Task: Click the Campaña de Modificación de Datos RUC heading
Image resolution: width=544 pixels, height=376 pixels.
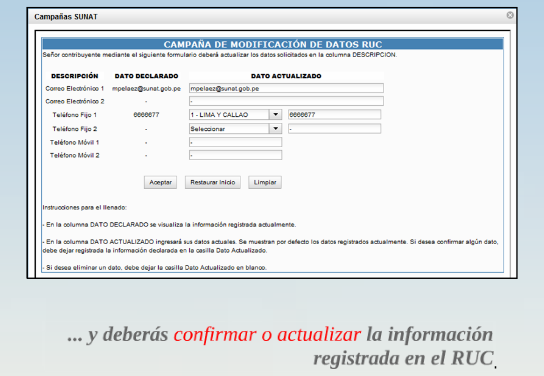Action: click(x=273, y=44)
